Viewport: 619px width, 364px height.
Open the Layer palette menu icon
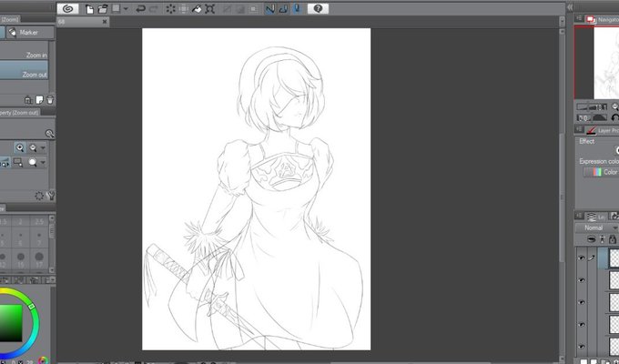pyautogui.click(x=579, y=216)
